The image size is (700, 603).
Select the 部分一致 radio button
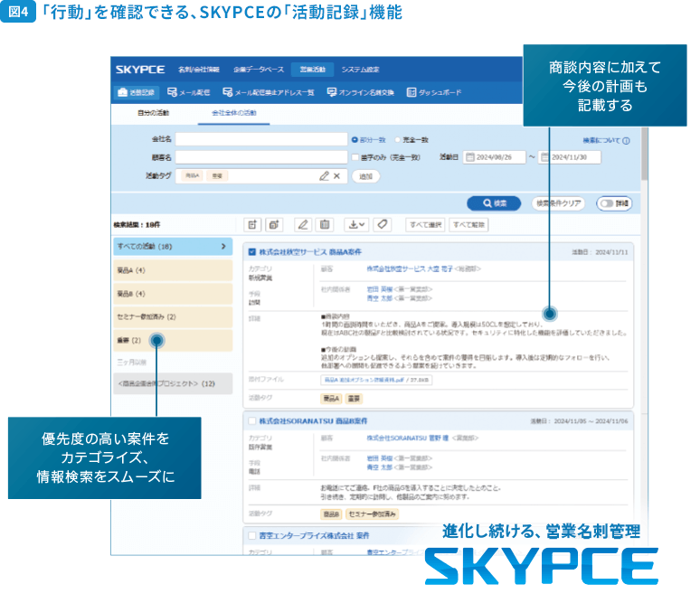click(355, 140)
